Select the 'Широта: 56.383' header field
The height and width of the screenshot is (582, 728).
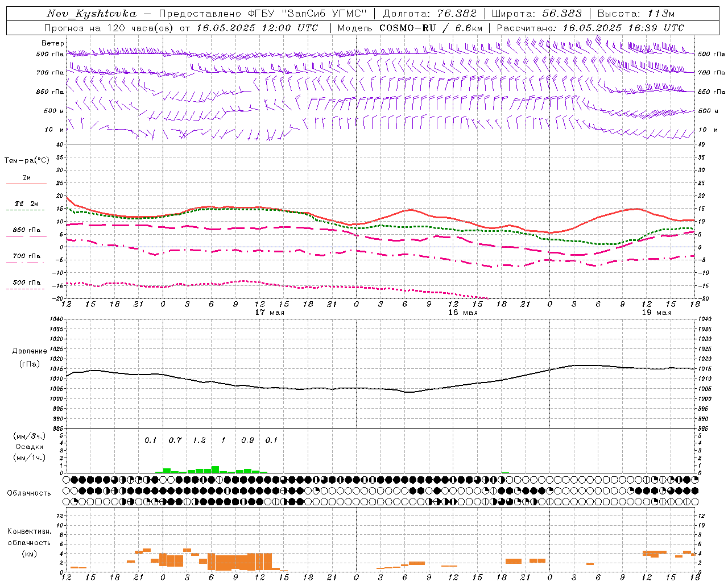tap(536, 14)
